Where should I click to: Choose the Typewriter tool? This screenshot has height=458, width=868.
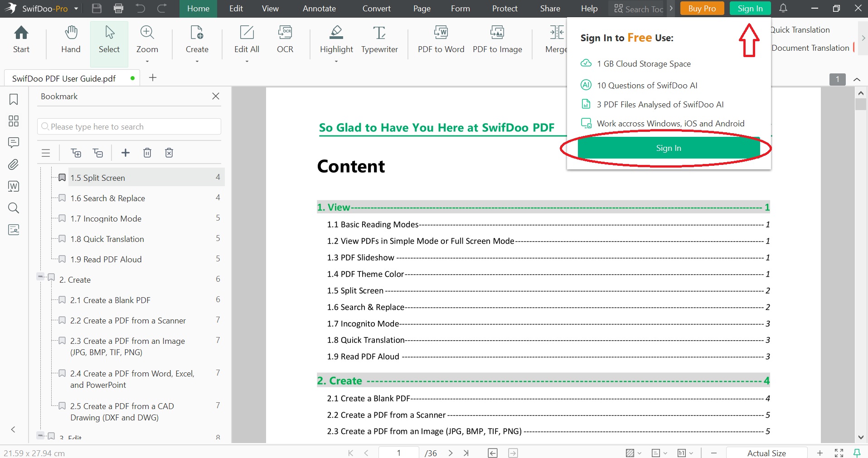[x=379, y=40]
